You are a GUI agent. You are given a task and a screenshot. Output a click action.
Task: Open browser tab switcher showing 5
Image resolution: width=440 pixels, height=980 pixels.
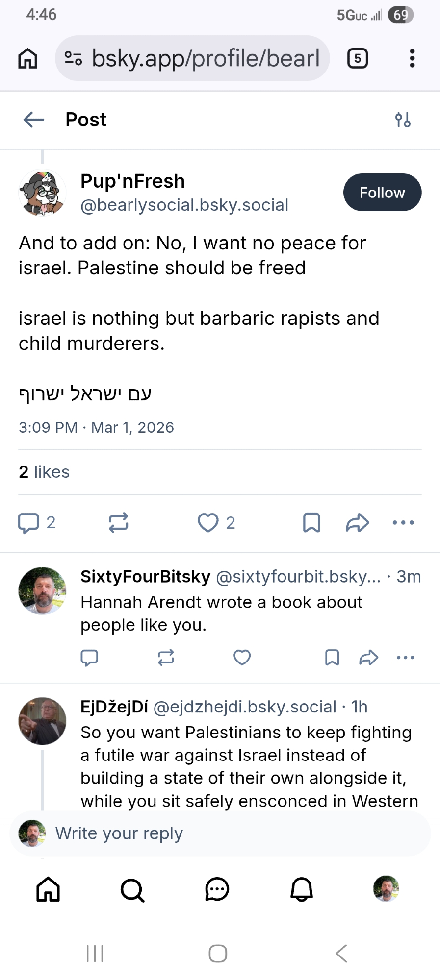coord(358,58)
